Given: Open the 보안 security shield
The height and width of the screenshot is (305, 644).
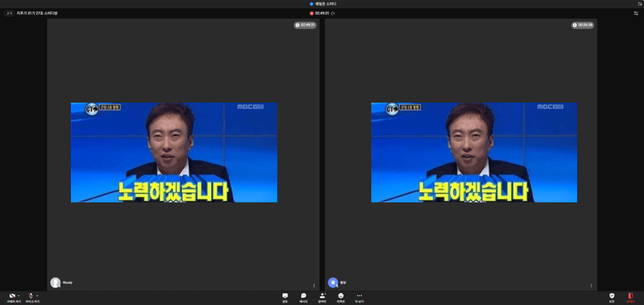Looking at the screenshot, I should click(x=612, y=297).
